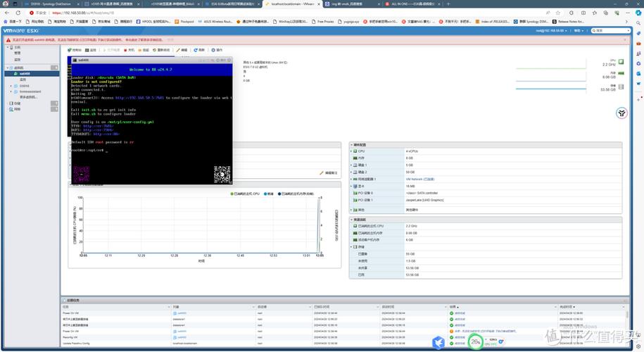
Task: Open the root@192.168.50.88 user dropdown
Action: pos(551,31)
